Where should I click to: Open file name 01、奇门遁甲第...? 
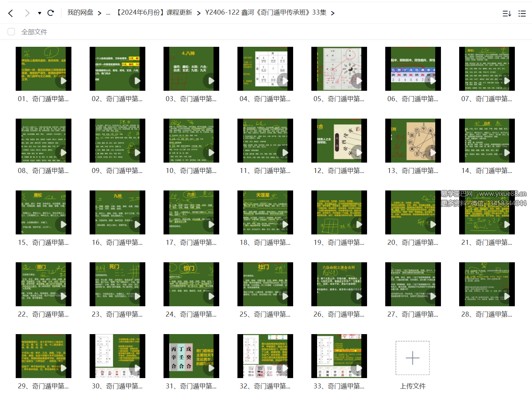click(x=43, y=99)
